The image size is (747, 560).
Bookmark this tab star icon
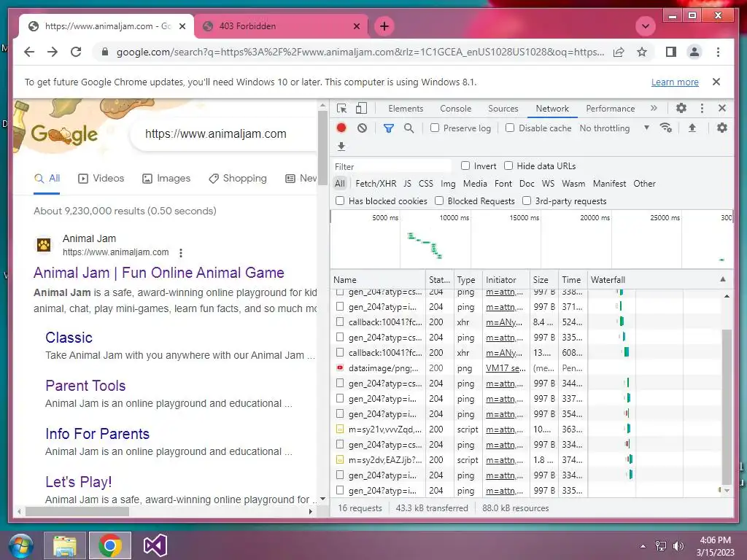(x=642, y=52)
